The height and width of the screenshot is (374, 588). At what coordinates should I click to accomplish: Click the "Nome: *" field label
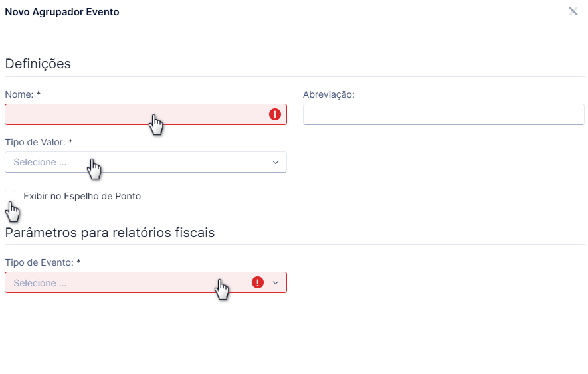pyautogui.click(x=23, y=94)
